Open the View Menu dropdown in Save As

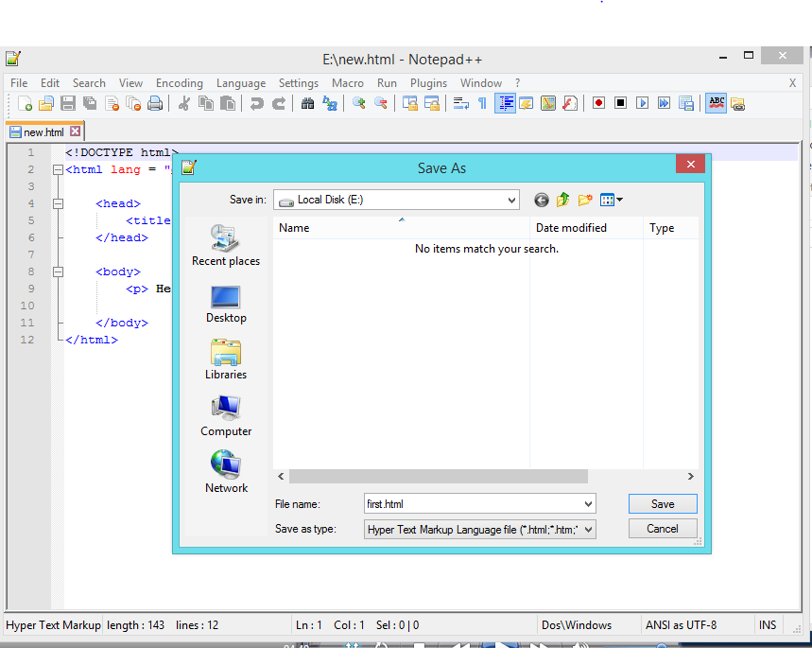point(611,200)
